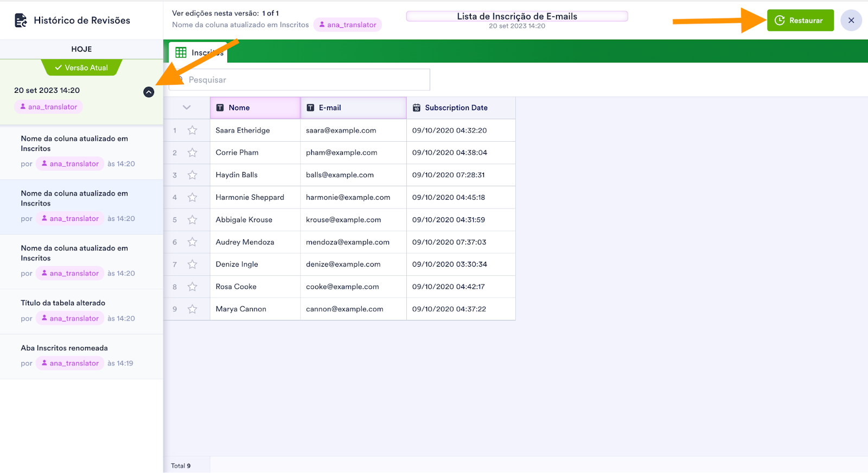Open the Inscritos table tab

[x=199, y=53]
